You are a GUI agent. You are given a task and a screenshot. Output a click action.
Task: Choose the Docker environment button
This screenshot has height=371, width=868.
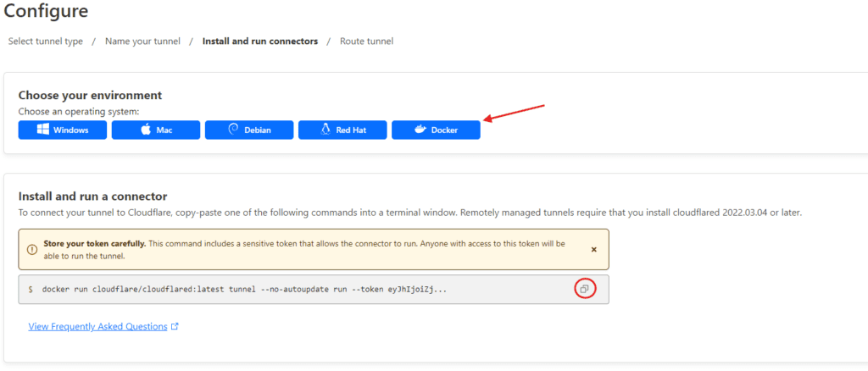click(436, 130)
